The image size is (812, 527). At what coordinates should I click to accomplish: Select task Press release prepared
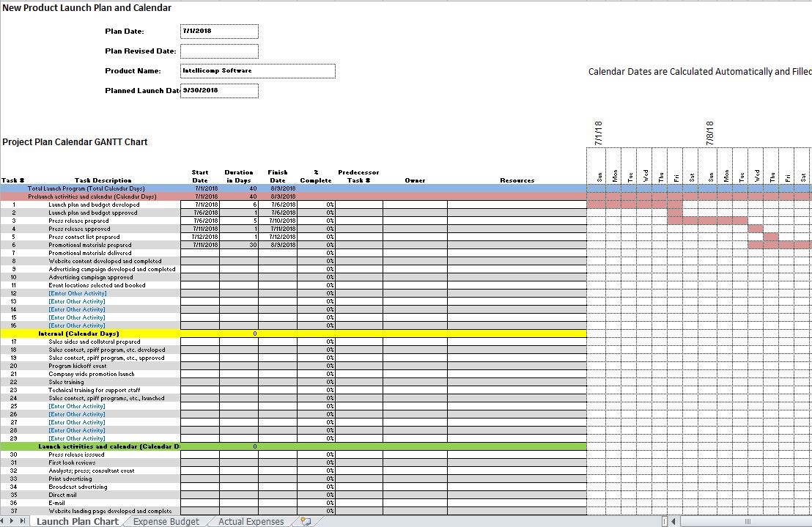pyautogui.click(x=78, y=221)
